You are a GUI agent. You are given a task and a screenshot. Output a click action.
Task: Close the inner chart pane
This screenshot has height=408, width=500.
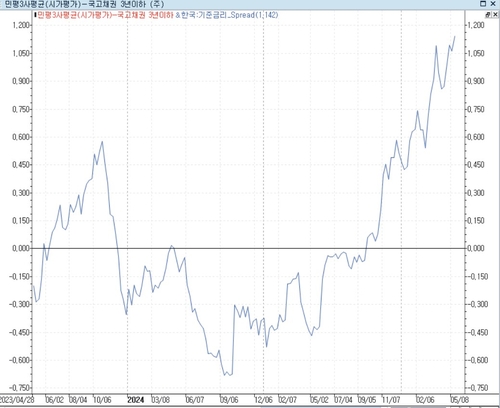click(495, 15)
